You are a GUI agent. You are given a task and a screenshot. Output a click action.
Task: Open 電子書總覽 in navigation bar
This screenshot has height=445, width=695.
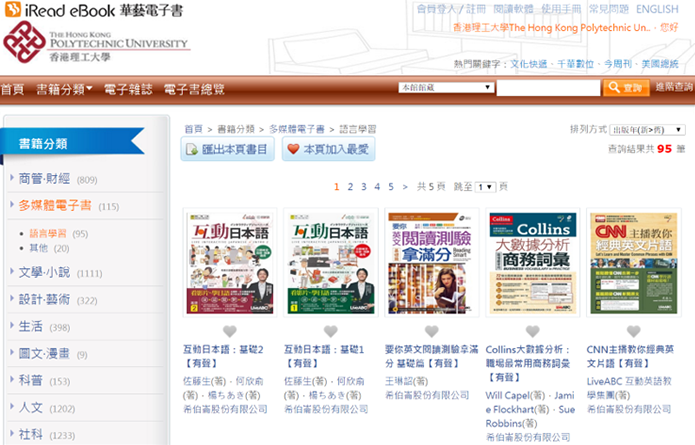[194, 90]
